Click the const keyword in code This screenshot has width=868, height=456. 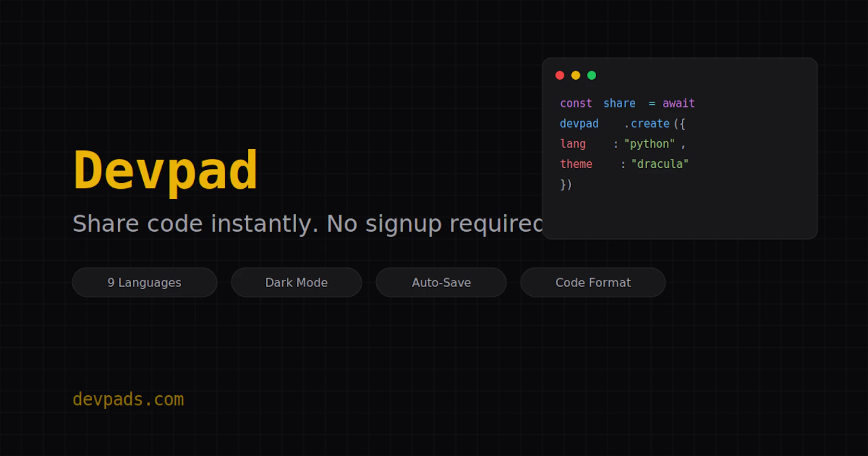(576, 103)
